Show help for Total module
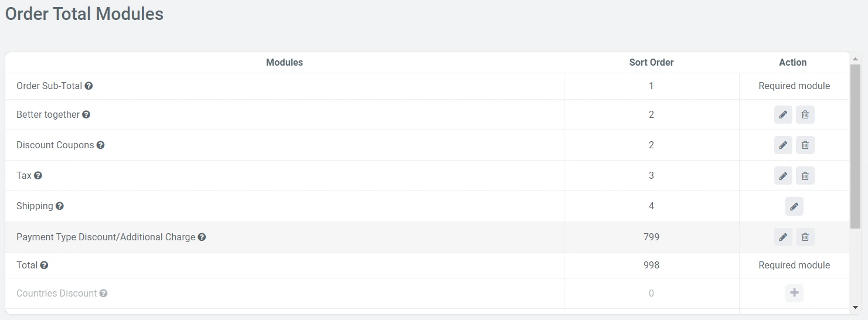Viewport: 868px width, 320px height. tap(44, 265)
